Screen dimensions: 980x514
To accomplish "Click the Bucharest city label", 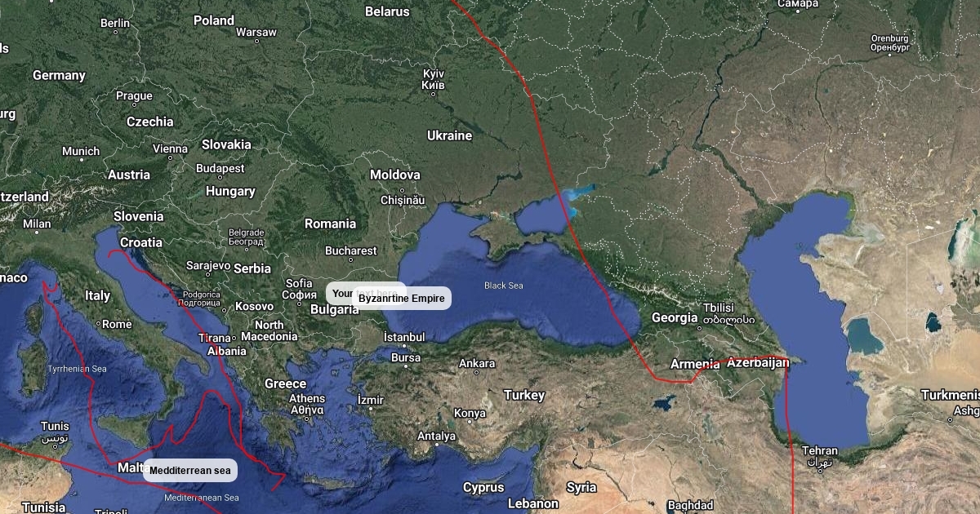I will 351,250.
